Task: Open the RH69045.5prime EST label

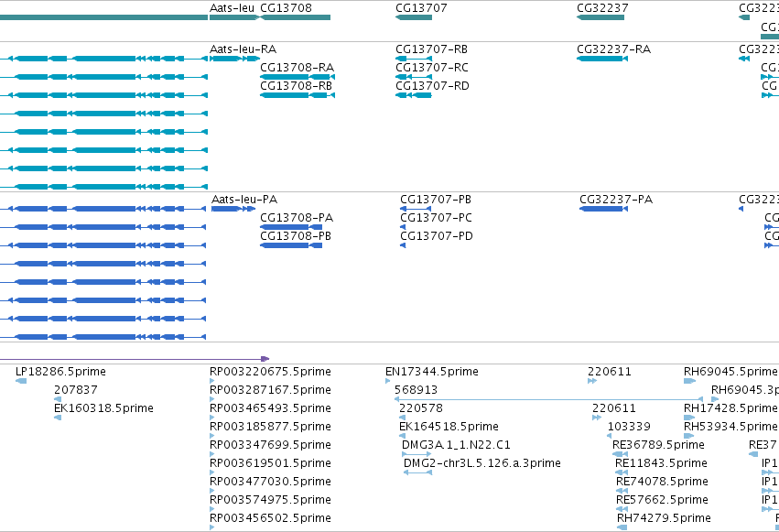Action: pyautogui.click(x=730, y=372)
